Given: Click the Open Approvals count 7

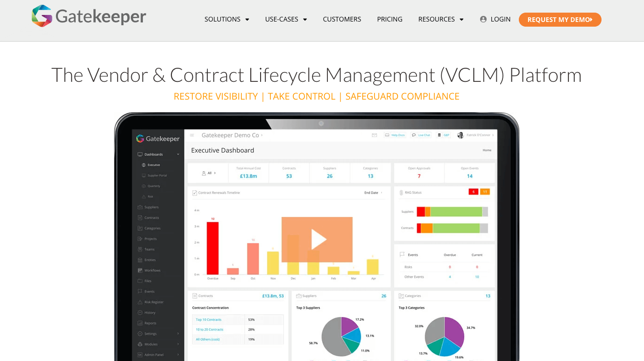Looking at the screenshot, I should coord(419,176).
